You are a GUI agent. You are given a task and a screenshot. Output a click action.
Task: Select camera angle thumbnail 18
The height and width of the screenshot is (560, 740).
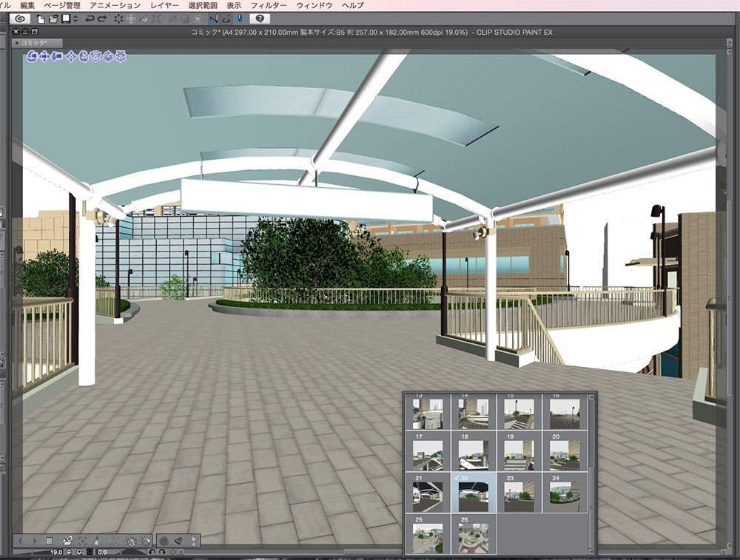[474, 451]
